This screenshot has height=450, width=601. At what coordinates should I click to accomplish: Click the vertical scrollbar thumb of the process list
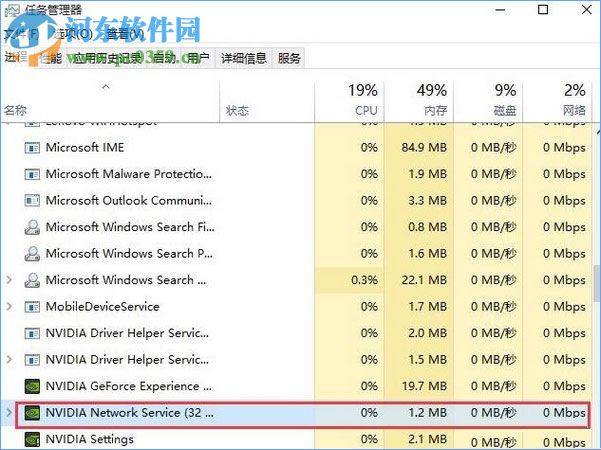point(597,283)
